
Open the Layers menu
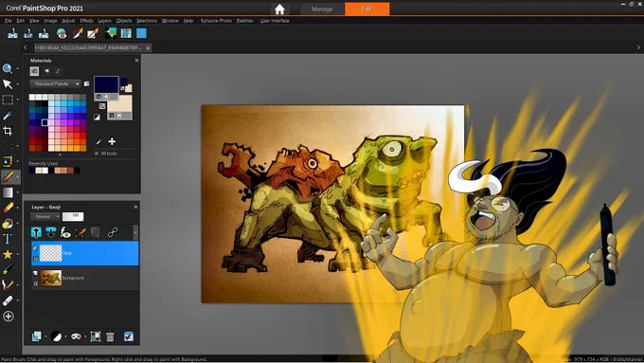105,21
